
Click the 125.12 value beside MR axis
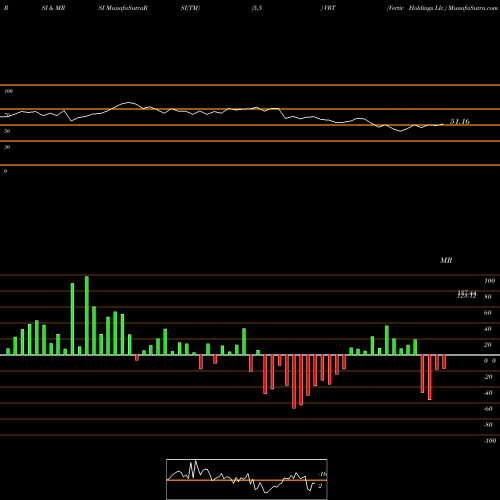(x=467, y=296)
